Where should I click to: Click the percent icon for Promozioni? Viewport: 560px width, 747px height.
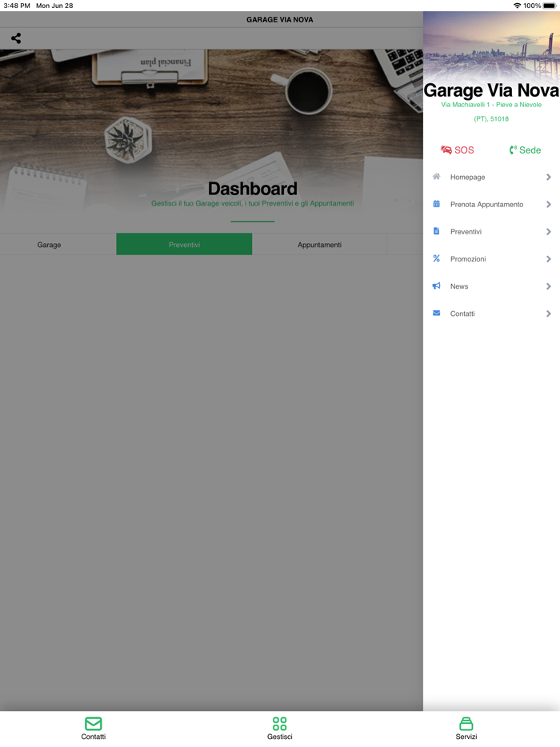tap(436, 258)
